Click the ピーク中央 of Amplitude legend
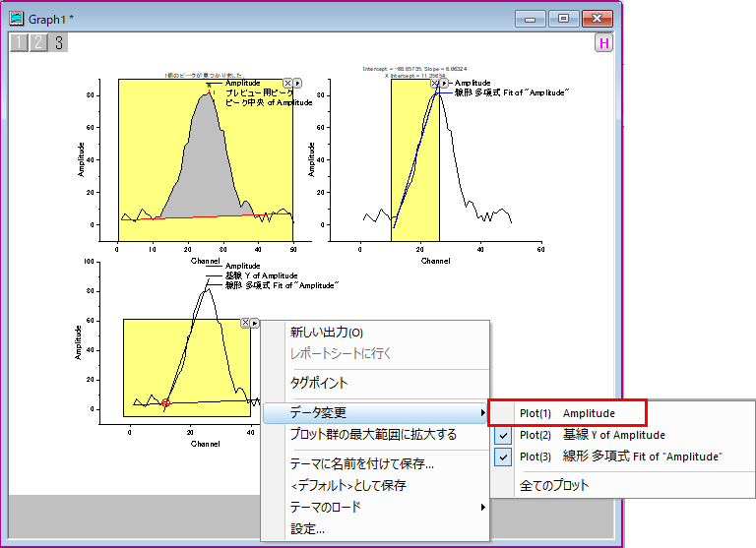 click(x=269, y=102)
